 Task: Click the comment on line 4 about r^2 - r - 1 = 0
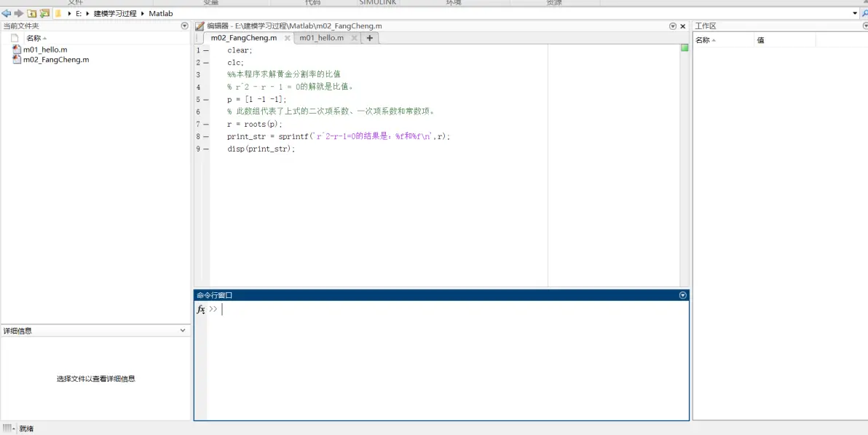(291, 87)
